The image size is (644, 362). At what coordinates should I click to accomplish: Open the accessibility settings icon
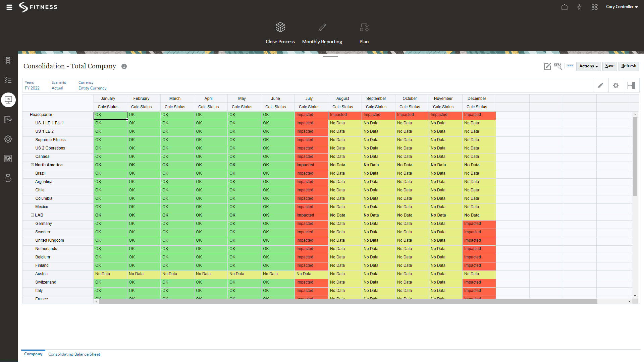coord(579,7)
